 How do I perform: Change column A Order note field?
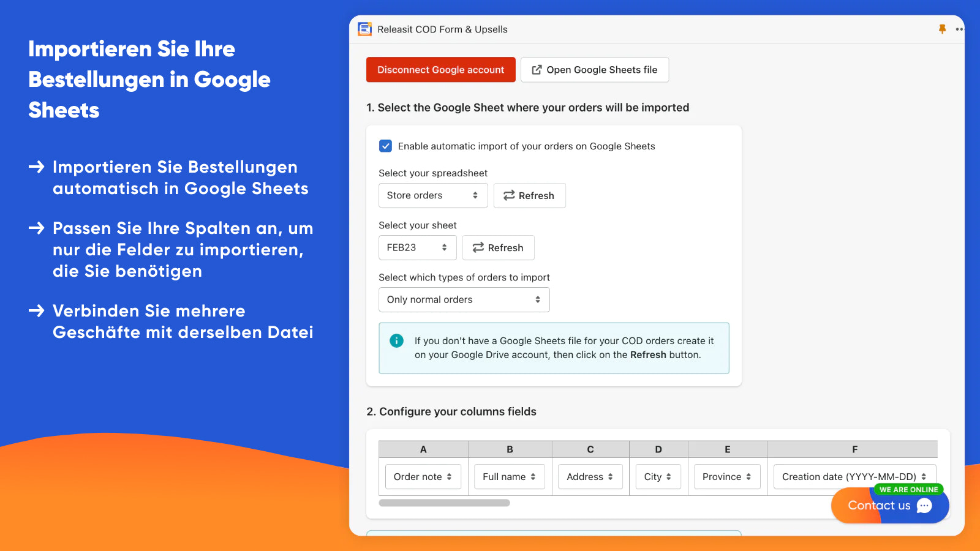[423, 476]
